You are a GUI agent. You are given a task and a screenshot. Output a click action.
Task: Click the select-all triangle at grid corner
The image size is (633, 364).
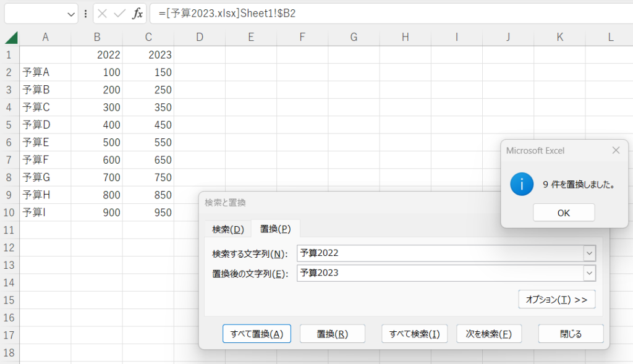pyautogui.click(x=11, y=38)
